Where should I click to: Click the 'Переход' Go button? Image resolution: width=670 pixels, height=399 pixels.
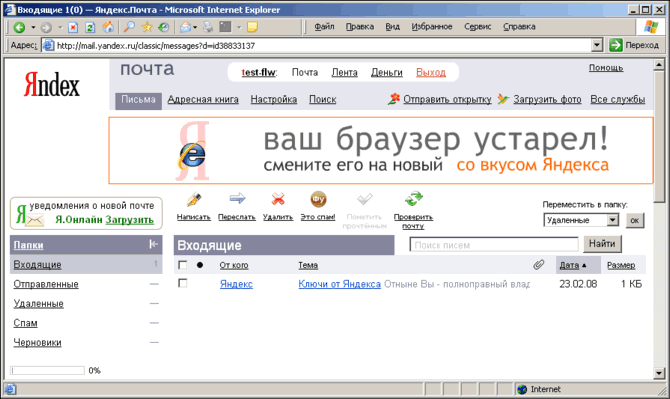[634, 45]
